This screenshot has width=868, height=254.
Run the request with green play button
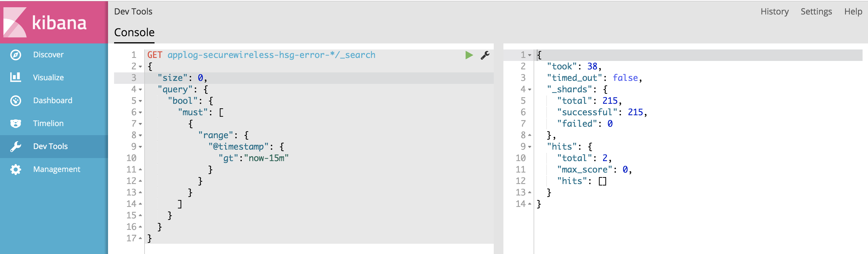pyautogui.click(x=469, y=55)
